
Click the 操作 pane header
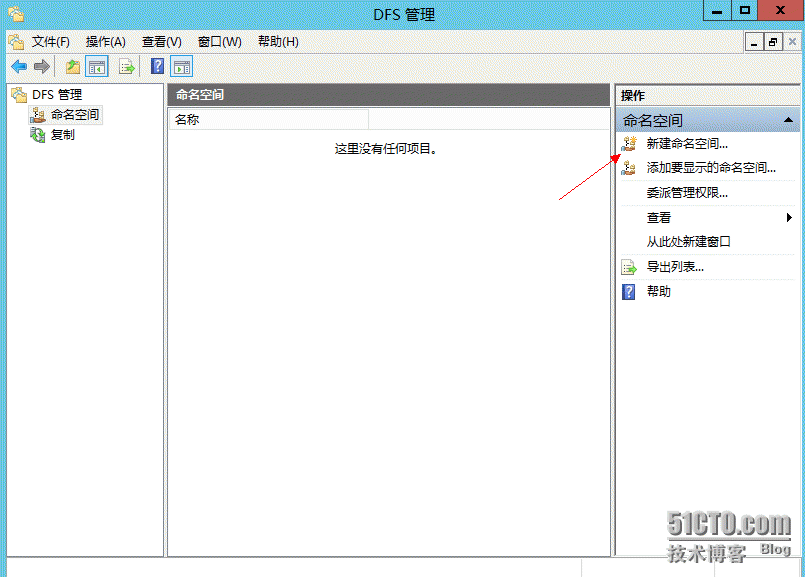707,95
